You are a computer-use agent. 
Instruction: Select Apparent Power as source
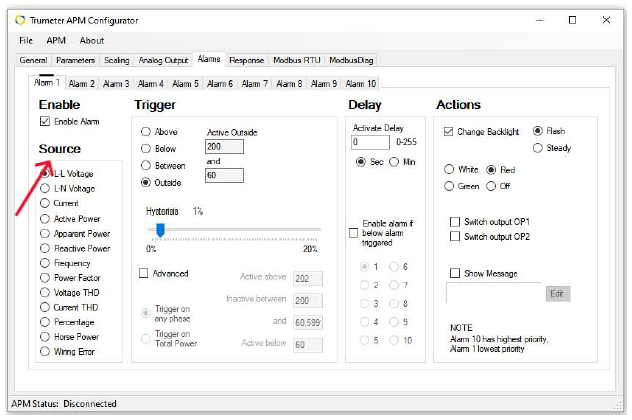tap(45, 234)
